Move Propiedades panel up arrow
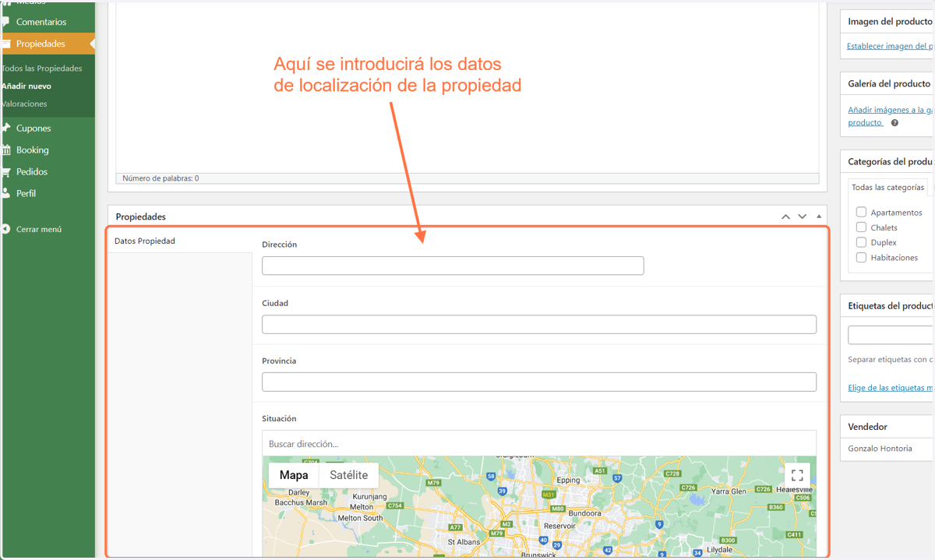The image size is (935, 560). [785, 217]
